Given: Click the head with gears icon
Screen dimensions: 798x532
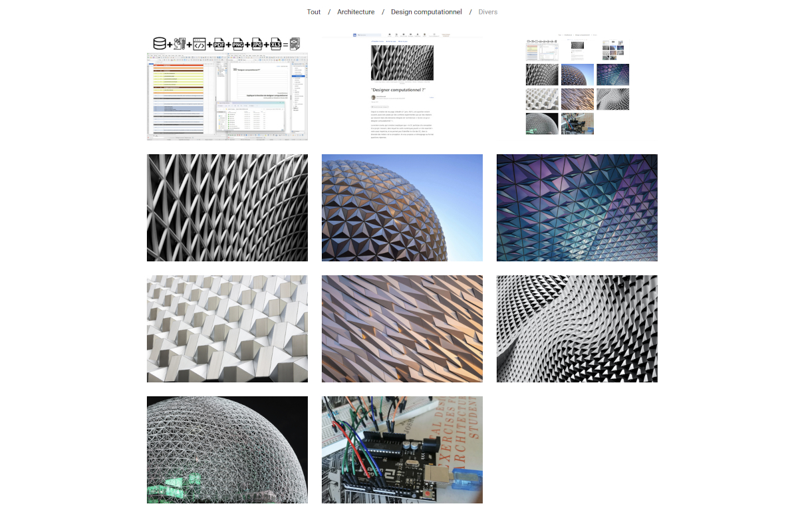Looking at the screenshot, I should click(x=179, y=45).
